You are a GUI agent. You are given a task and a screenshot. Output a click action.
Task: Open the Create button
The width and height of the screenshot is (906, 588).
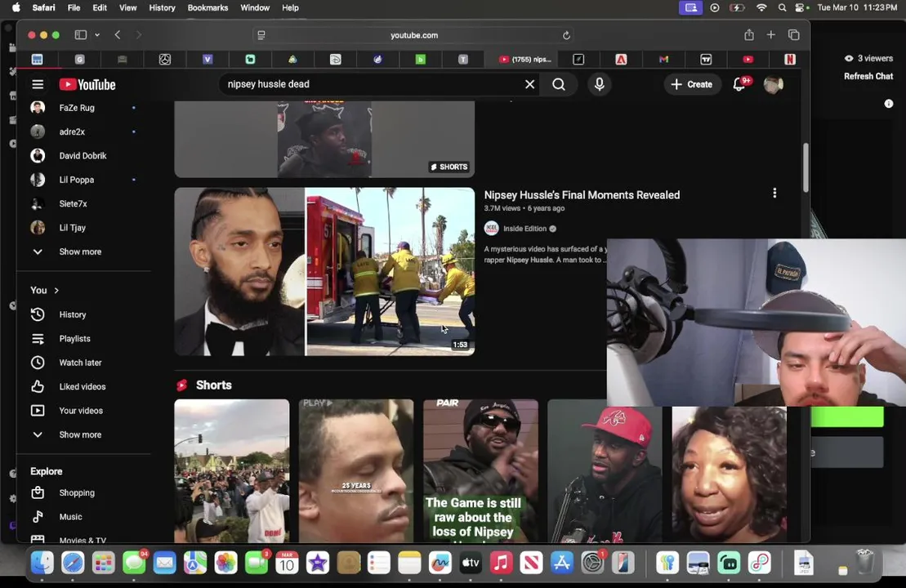tap(692, 84)
